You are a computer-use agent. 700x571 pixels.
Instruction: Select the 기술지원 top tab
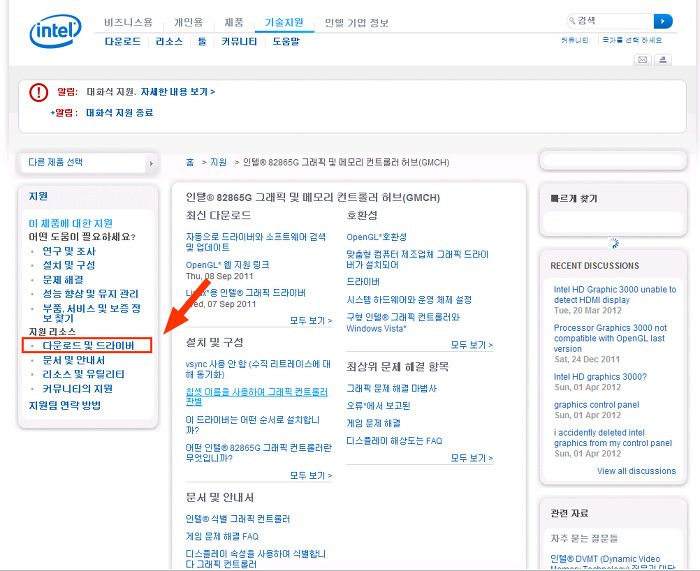284,22
